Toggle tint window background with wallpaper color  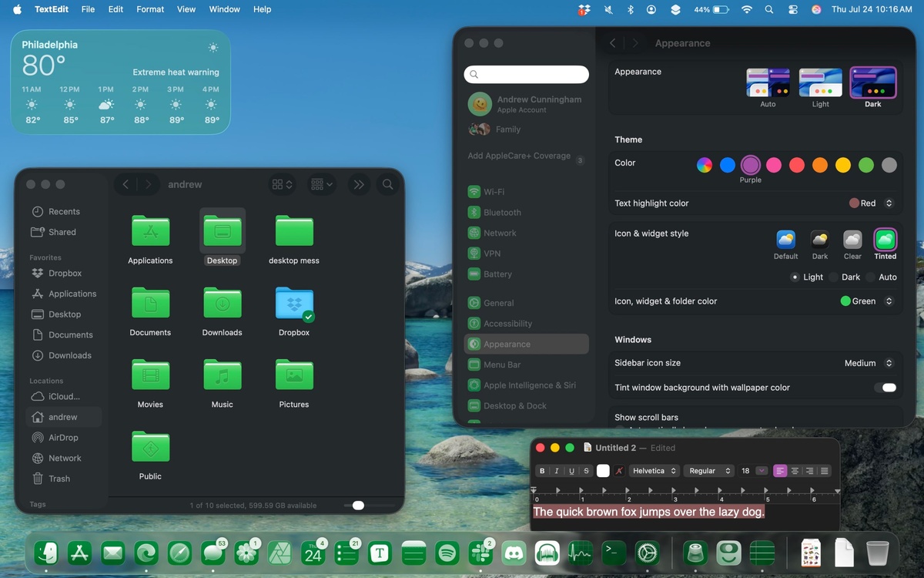[885, 388]
